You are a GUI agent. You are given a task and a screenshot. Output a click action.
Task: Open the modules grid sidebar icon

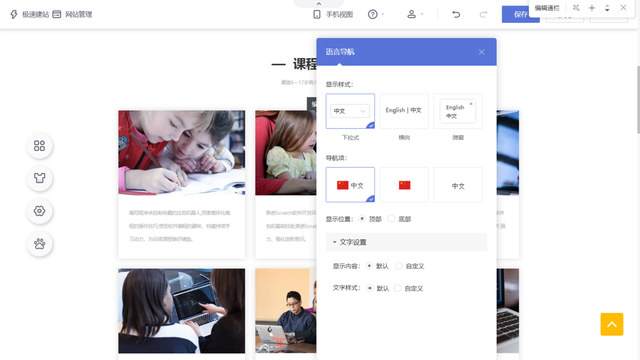pos(40,146)
